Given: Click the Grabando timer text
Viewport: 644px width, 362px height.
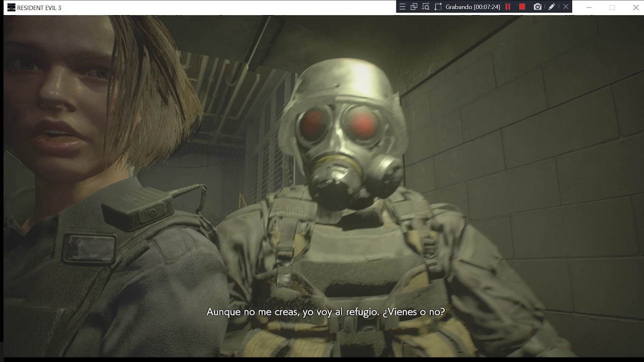Looking at the screenshot, I should (473, 7).
